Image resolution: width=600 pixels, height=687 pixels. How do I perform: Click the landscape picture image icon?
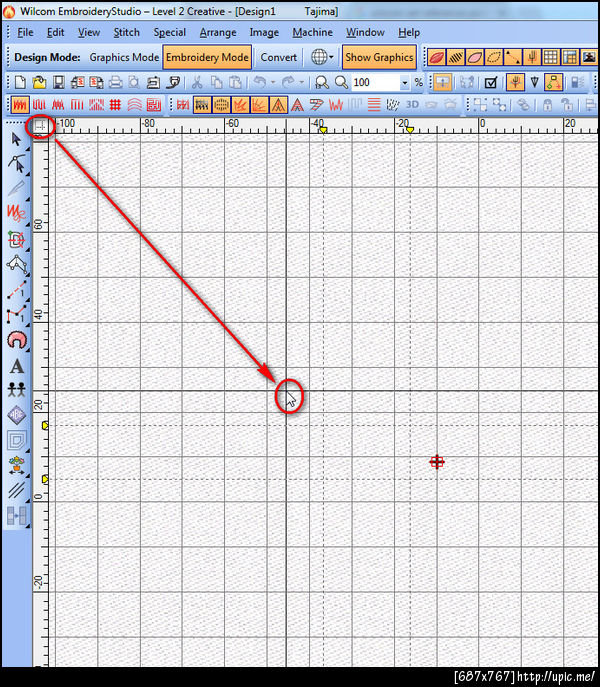(589, 57)
